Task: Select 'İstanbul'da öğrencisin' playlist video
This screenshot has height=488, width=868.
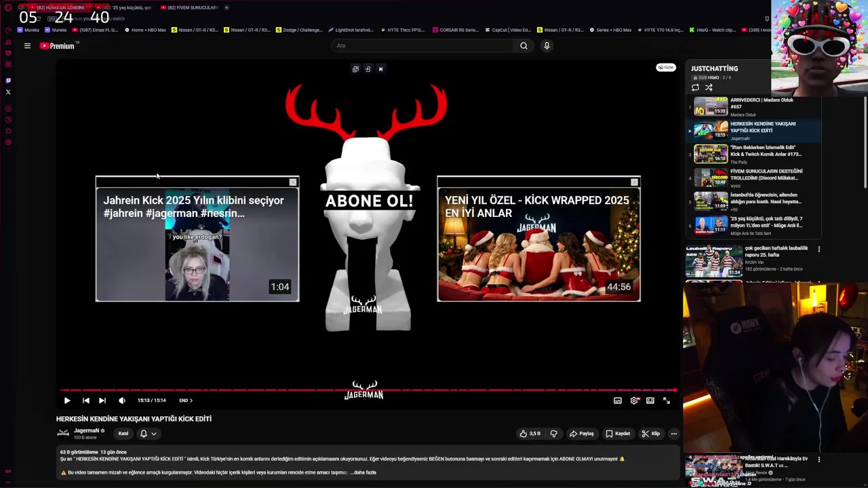Action: point(754,202)
